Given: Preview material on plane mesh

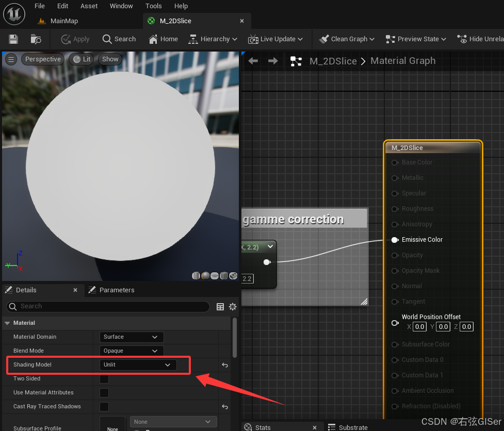Looking at the screenshot, I should 215,275.
